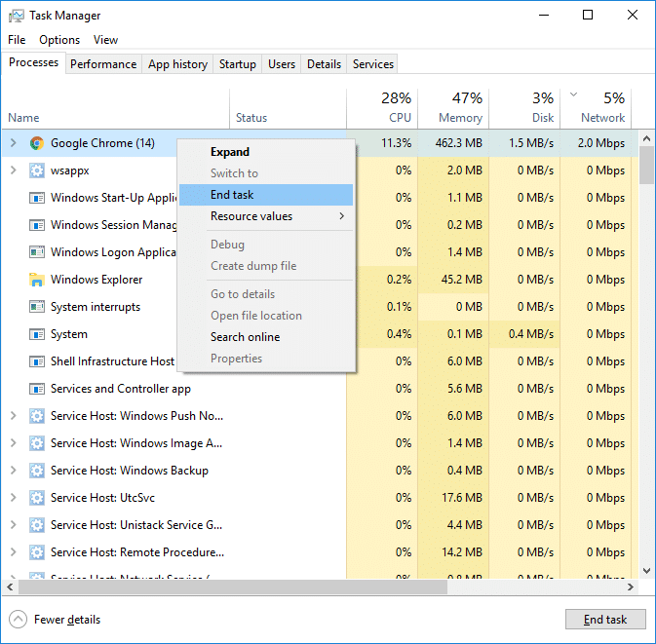The image size is (656, 644).
Task: Select Search online in context menu
Action: pos(245,337)
